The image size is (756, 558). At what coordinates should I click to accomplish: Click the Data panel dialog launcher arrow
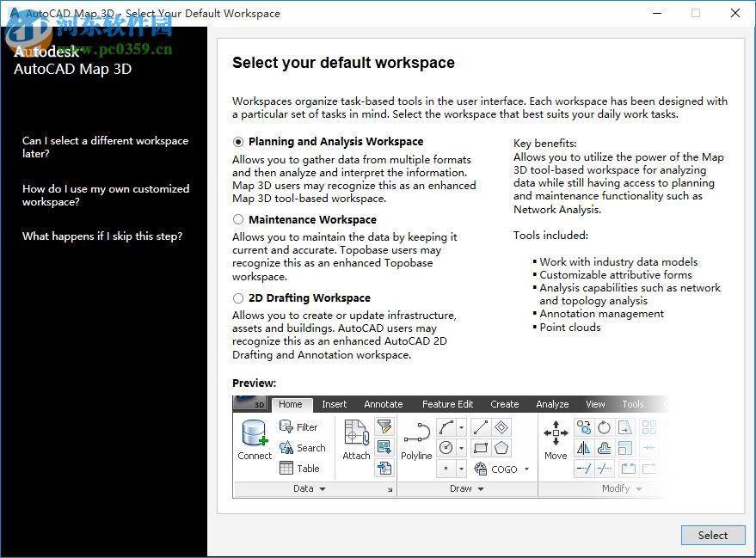point(390,487)
